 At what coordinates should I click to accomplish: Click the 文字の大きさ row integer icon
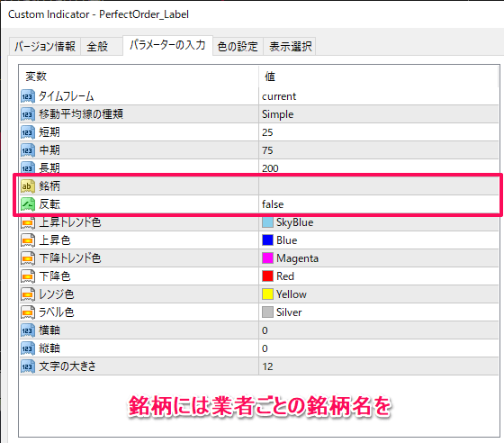tap(28, 366)
